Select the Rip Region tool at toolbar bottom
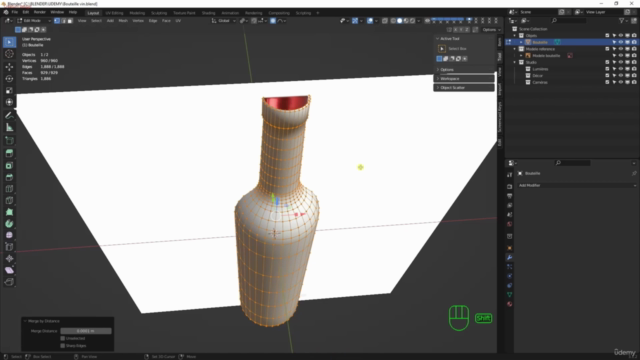 pyautogui.click(x=9, y=282)
